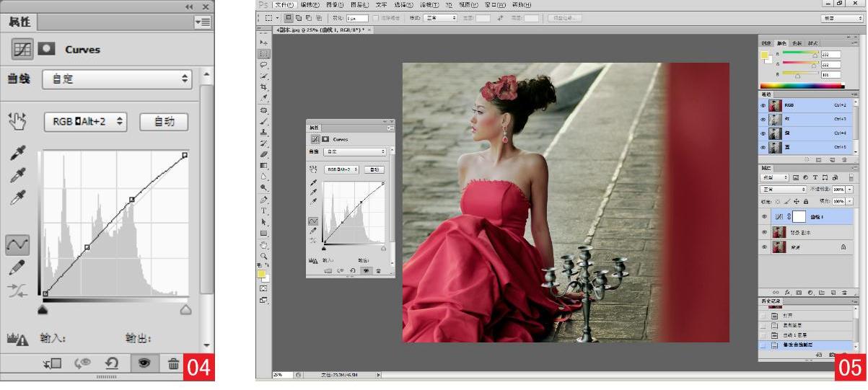Switch to the 样式 tab
The width and height of the screenshot is (868, 390).
pos(813,43)
